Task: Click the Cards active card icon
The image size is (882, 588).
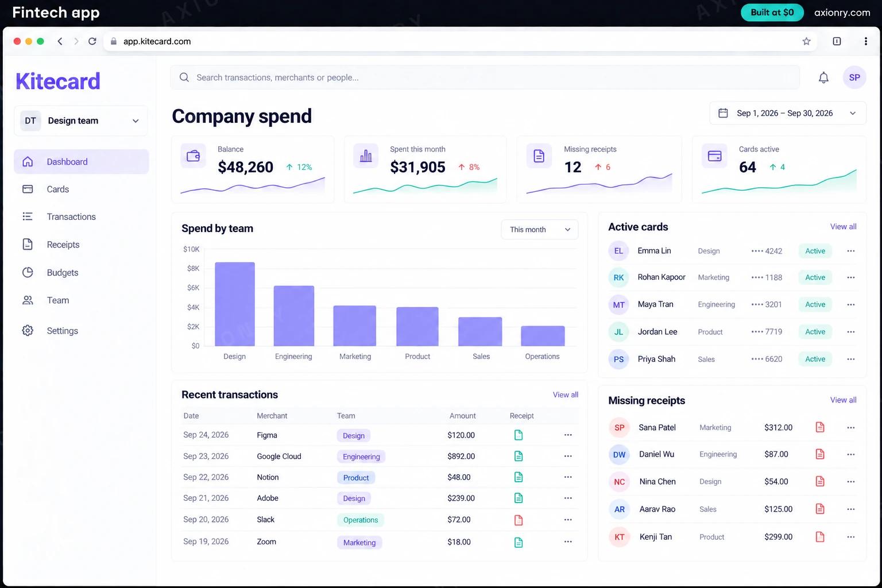Action: [714, 156]
